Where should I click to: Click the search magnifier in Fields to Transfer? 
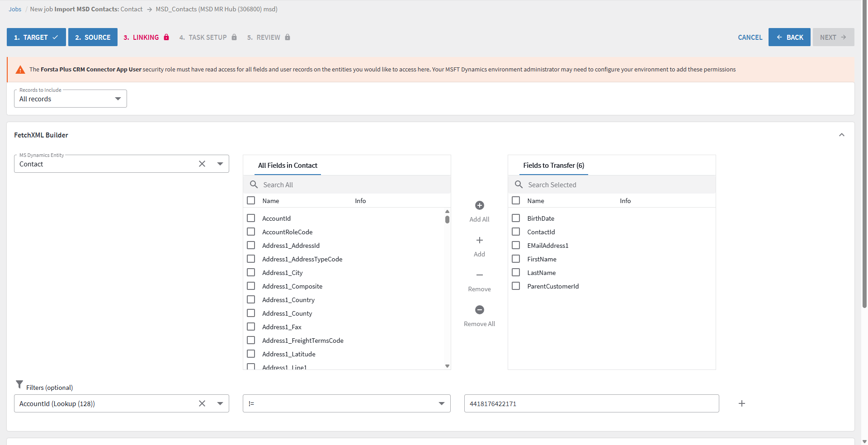point(519,185)
